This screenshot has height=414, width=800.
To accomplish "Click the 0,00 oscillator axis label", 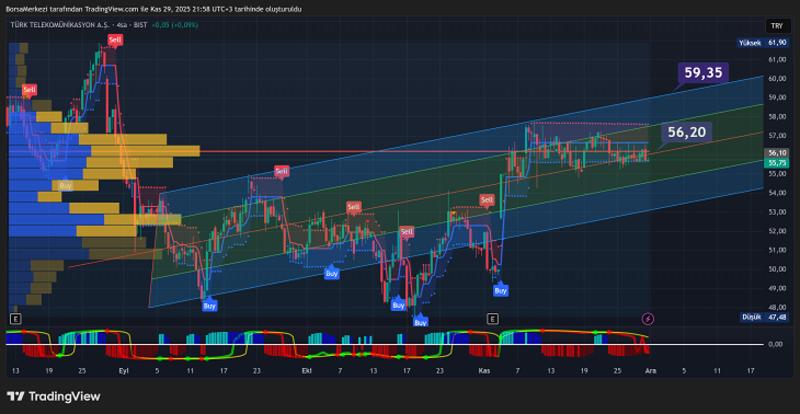I will pos(776,344).
